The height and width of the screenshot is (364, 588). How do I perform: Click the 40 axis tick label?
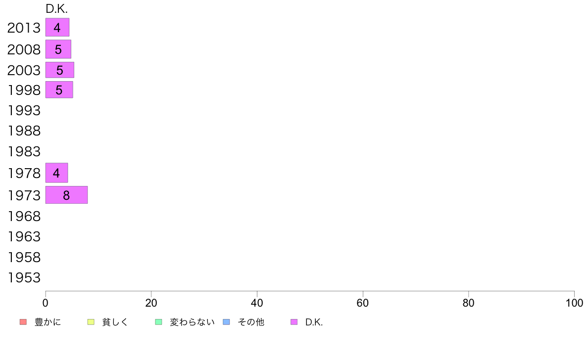pos(257,303)
